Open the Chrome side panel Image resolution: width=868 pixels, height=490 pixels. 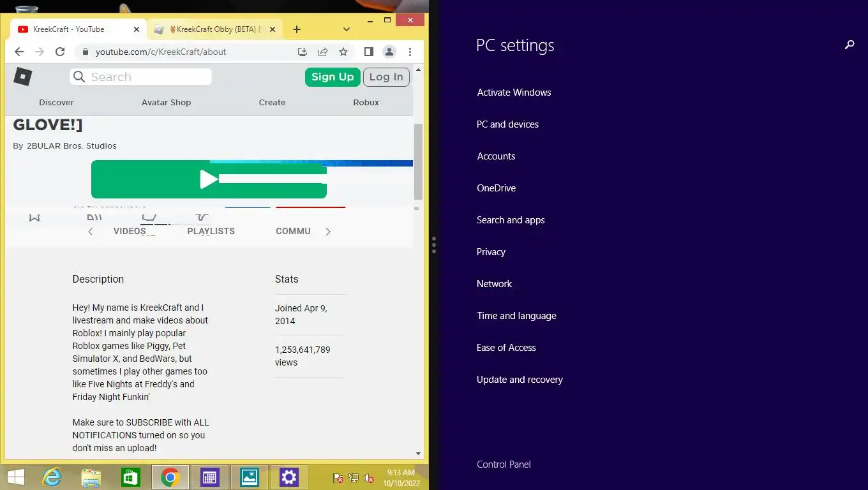(368, 52)
